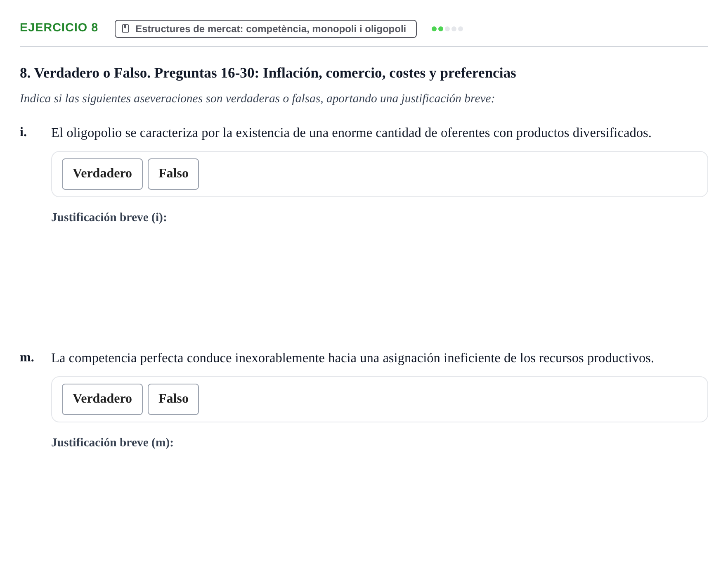The image size is (728, 580).
Task: Click the book icon in topic tag
Action: 125,28
